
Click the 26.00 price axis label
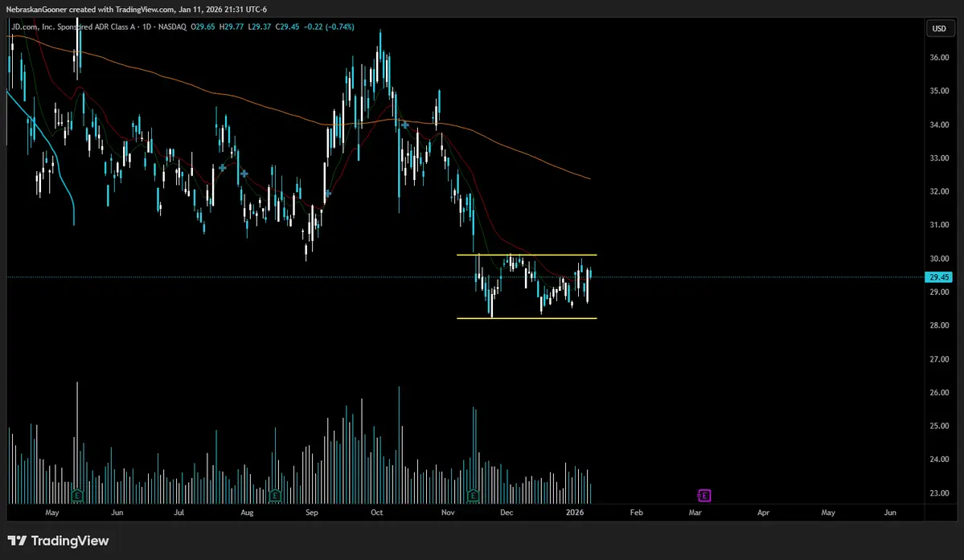939,392
